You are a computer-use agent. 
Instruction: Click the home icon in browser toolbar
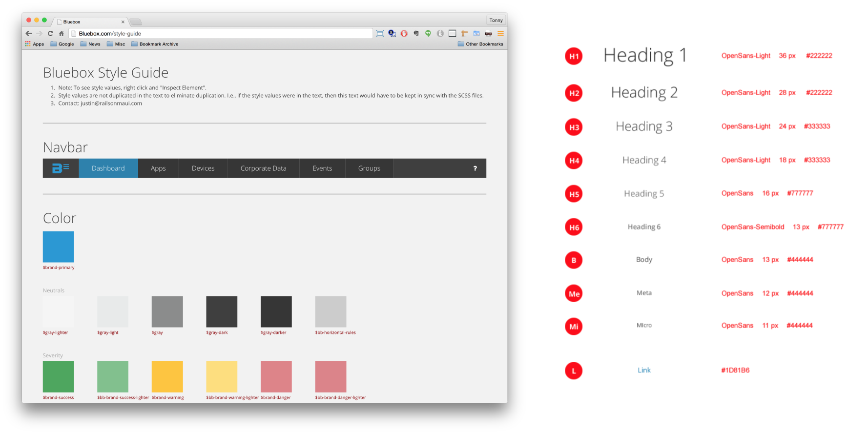(x=62, y=34)
